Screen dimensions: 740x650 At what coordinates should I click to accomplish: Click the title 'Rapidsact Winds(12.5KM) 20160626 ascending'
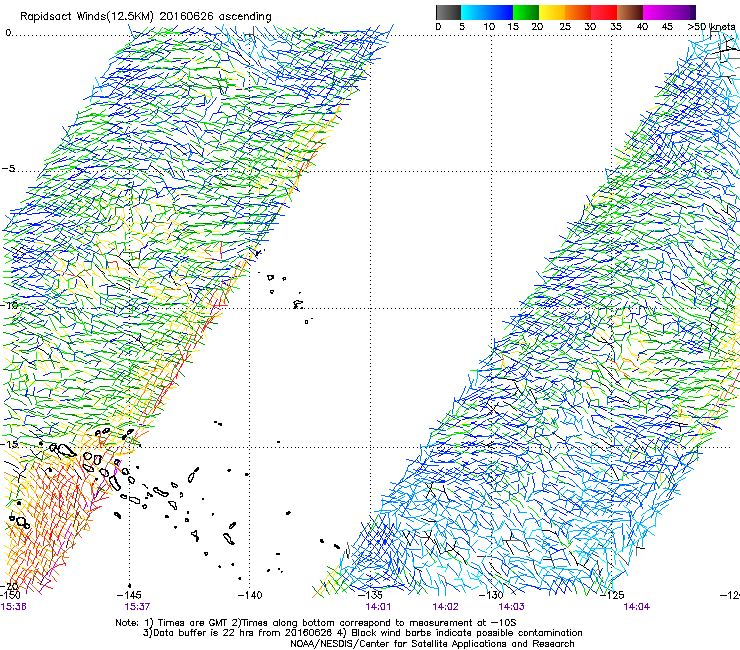[146, 17]
